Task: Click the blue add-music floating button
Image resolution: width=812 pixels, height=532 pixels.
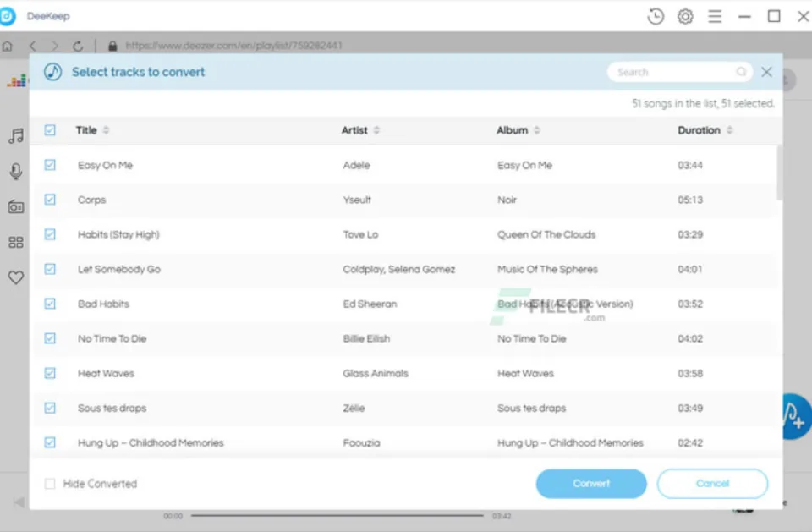Action: pyautogui.click(x=795, y=416)
